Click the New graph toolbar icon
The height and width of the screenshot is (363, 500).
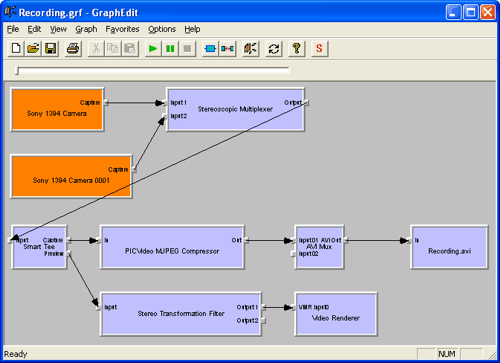16,49
